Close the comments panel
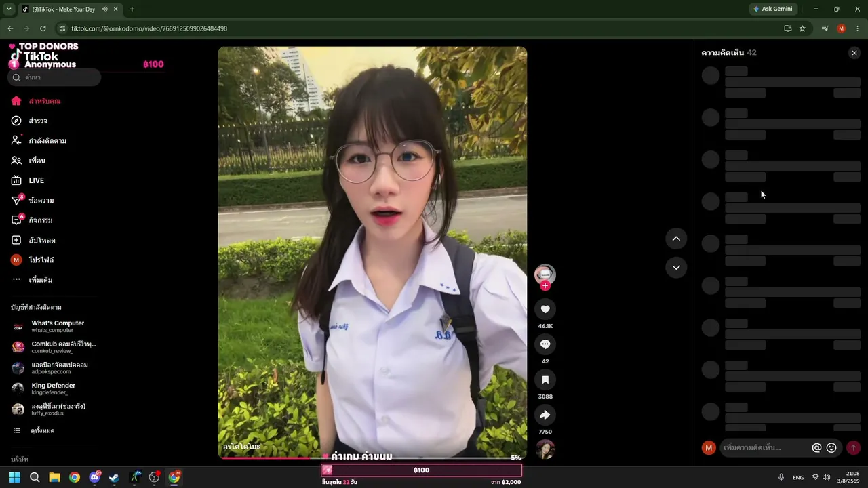 click(854, 53)
